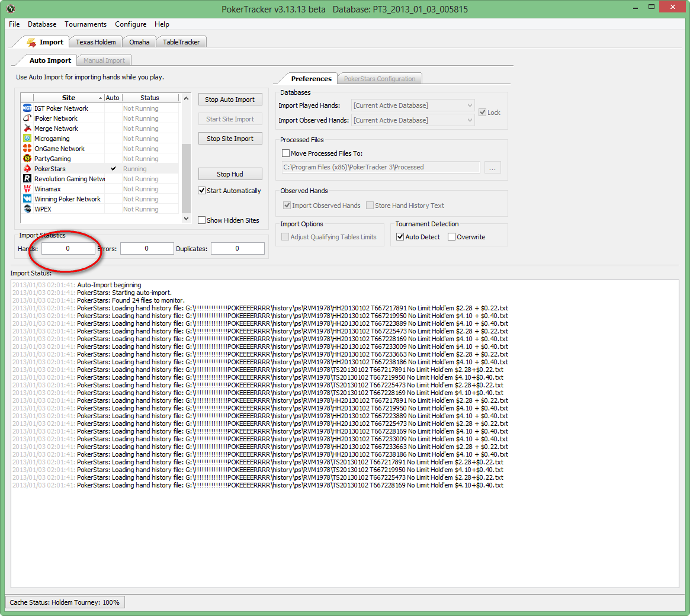This screenshot has height=616, width=690.
Task: Toggle Adjust Qualifying Tables Limits checkbox
Action: click(x=285, y=237)
